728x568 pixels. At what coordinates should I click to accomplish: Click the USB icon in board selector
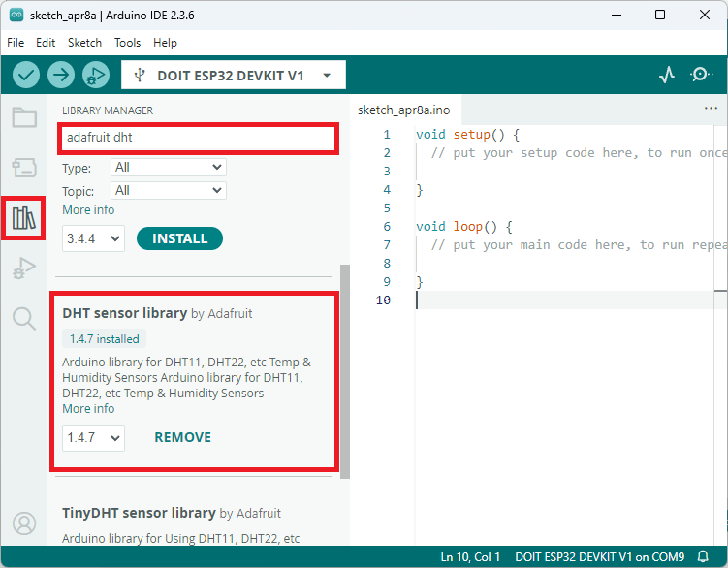point(140,76)
